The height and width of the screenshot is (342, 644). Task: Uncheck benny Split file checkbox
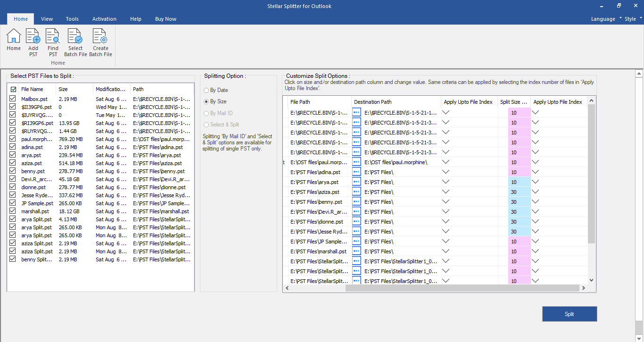pyautogui.click(x=13, y=259)
